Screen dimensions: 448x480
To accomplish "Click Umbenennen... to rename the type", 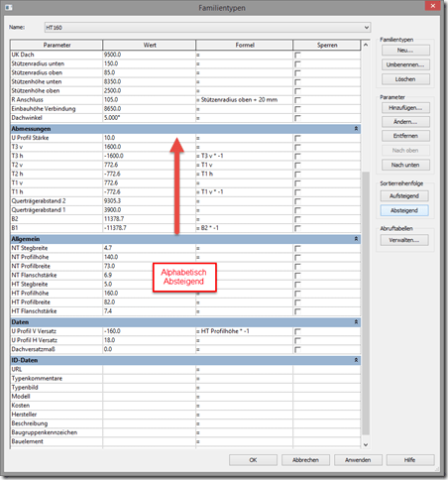I will coord(405,64).
